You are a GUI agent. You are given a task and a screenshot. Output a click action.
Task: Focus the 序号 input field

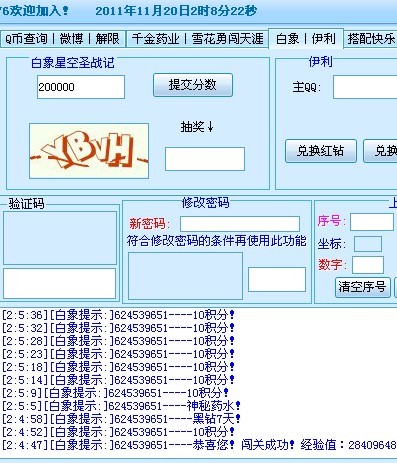pos(372,222)
